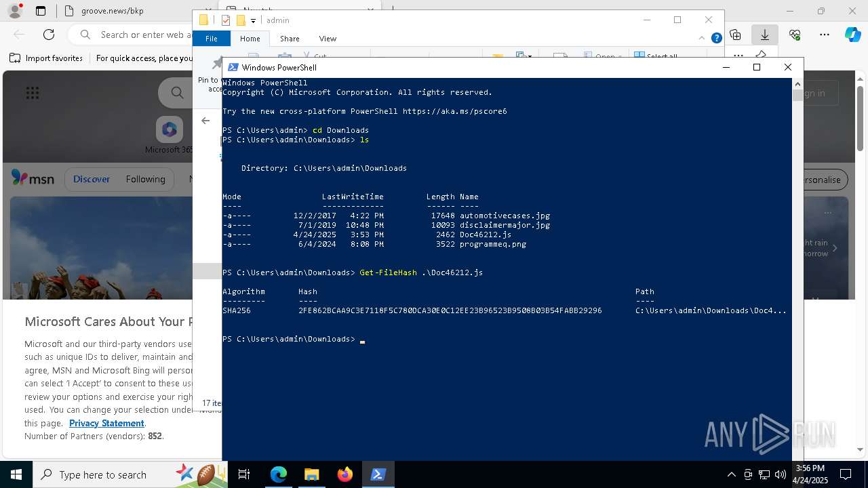Click File Explorer new folder quick icon
Image resolution: width=868 pixels, height=488 pixels.
click(241, 20)
